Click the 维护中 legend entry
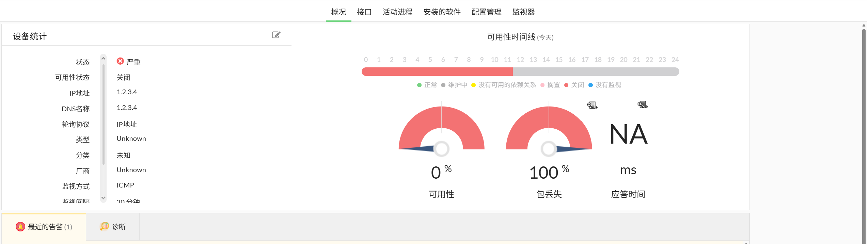 pos(454,85)
